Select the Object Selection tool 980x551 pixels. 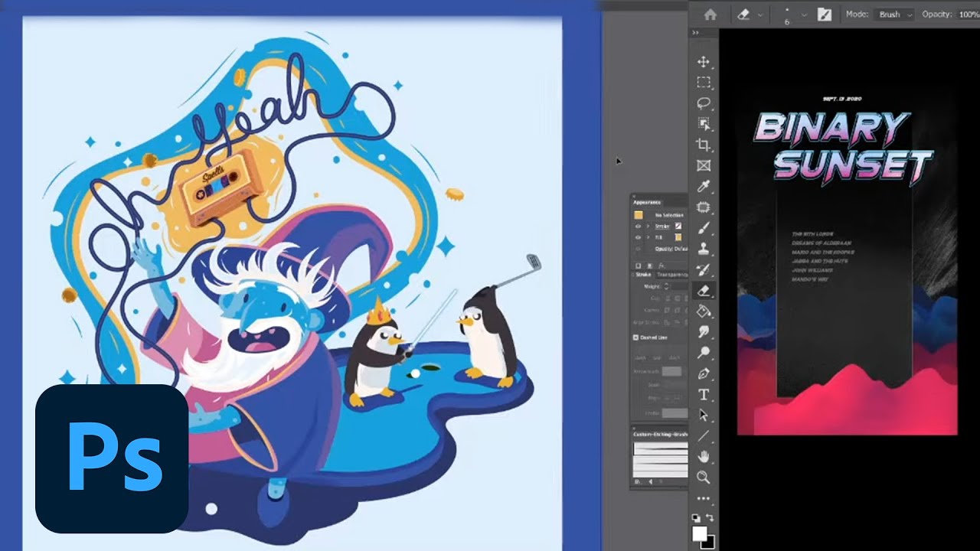704,124
